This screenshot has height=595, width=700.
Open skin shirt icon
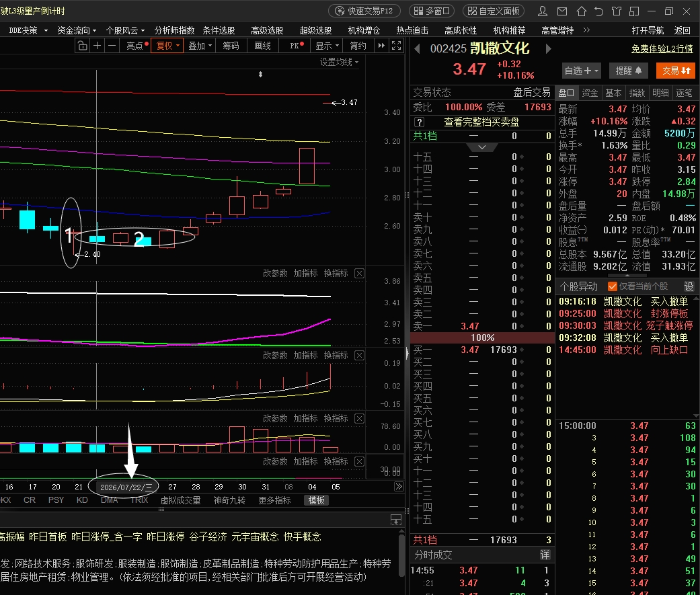coord(617,11)
